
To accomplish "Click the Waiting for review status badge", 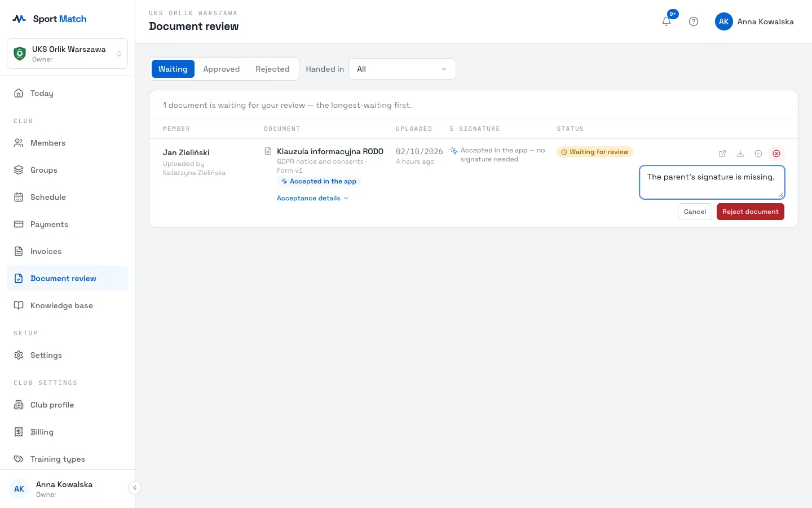I will tap(595, 152).
